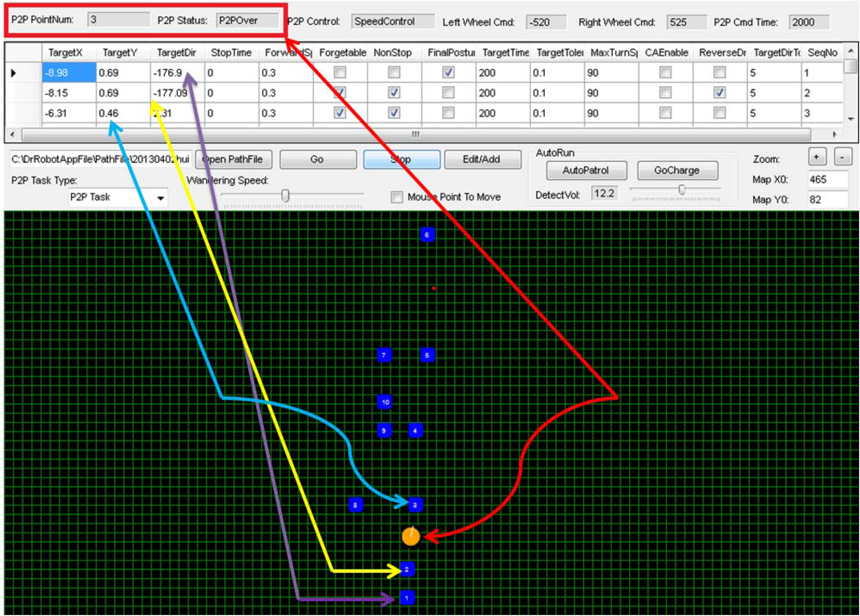
Task: Click the Map X0 input field
Action: click(827, 179)
